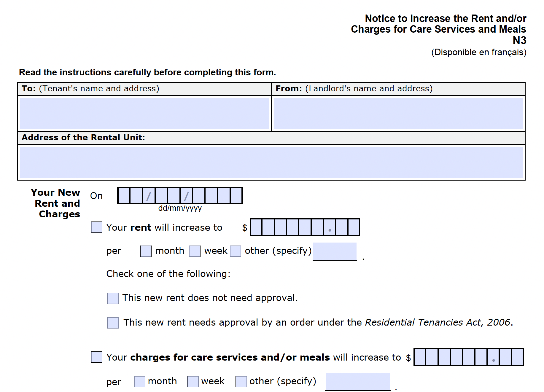544x392 pixels.
Task: Select week for the rent increase period
Action: point(195,251)
